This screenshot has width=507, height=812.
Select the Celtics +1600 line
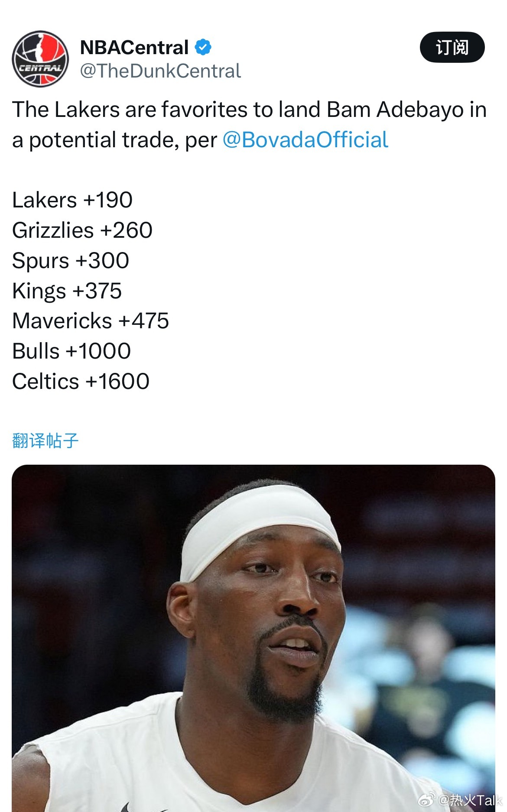[81, 382]
